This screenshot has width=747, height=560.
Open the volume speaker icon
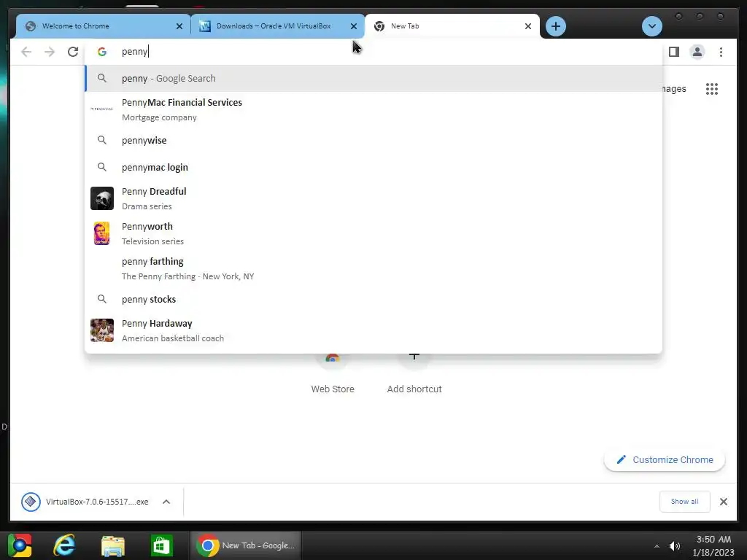(x=675, y=546)
